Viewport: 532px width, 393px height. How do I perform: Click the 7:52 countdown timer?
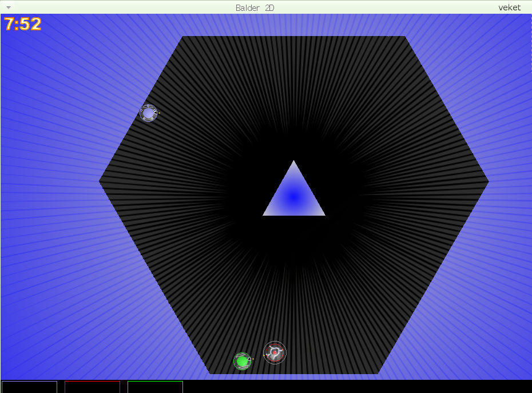pyautogui.click(x=23, y=24)
